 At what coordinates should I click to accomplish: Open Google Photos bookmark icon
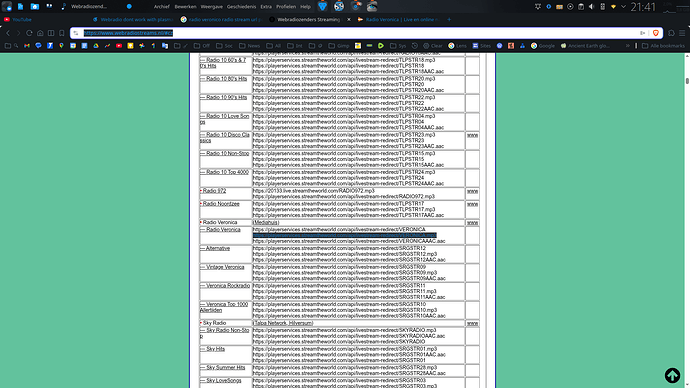(142, 46)
